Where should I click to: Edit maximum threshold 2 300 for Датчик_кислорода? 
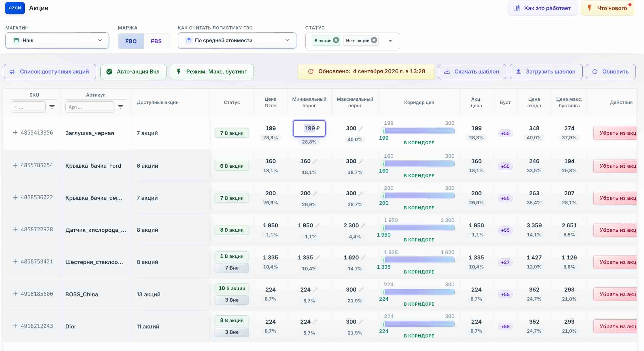(363, 226)
